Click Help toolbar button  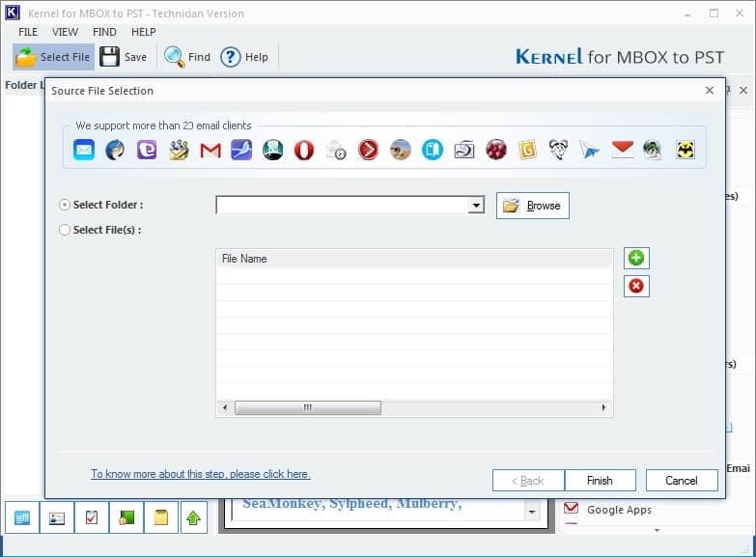coord(244,57)
